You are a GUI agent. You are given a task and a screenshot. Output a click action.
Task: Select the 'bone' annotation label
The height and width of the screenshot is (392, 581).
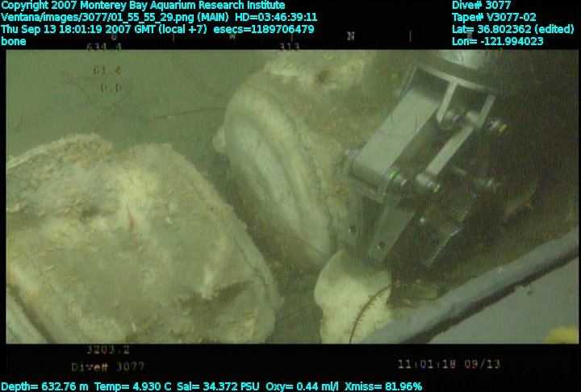[14, 41]
